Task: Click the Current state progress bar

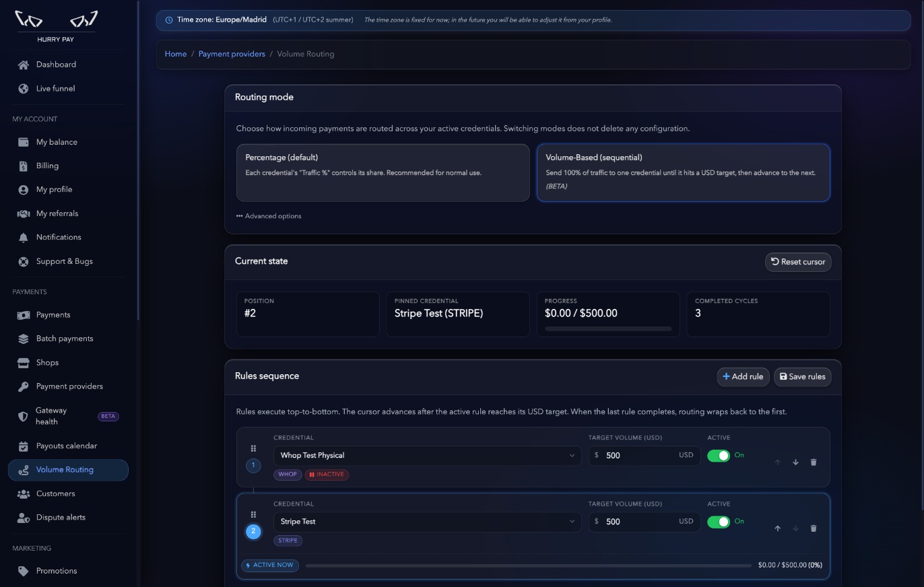Action: click(608, 329)
